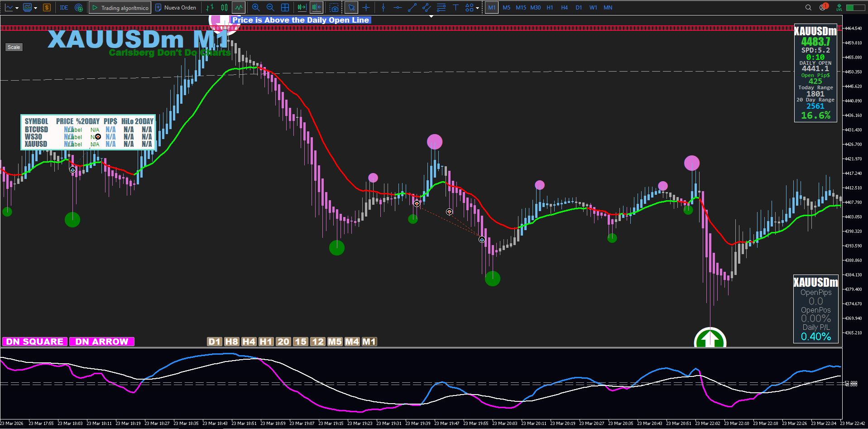Open the IDE MetaEditor
Viewport: 868px width, 429px height.
click(64, 8)
